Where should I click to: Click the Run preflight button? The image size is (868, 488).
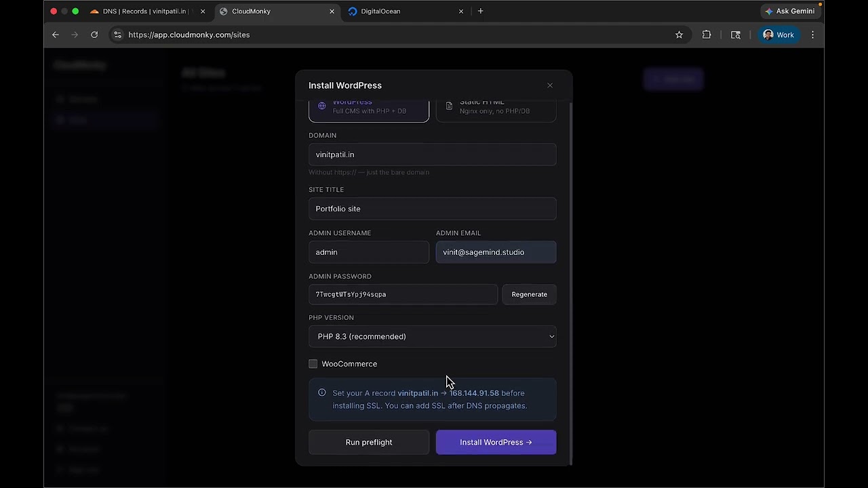(x=369, y=443)
